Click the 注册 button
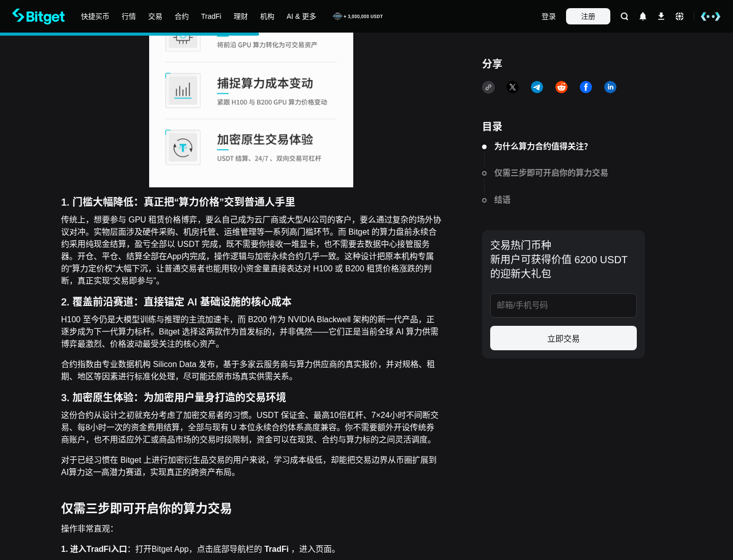 [588, 16]
